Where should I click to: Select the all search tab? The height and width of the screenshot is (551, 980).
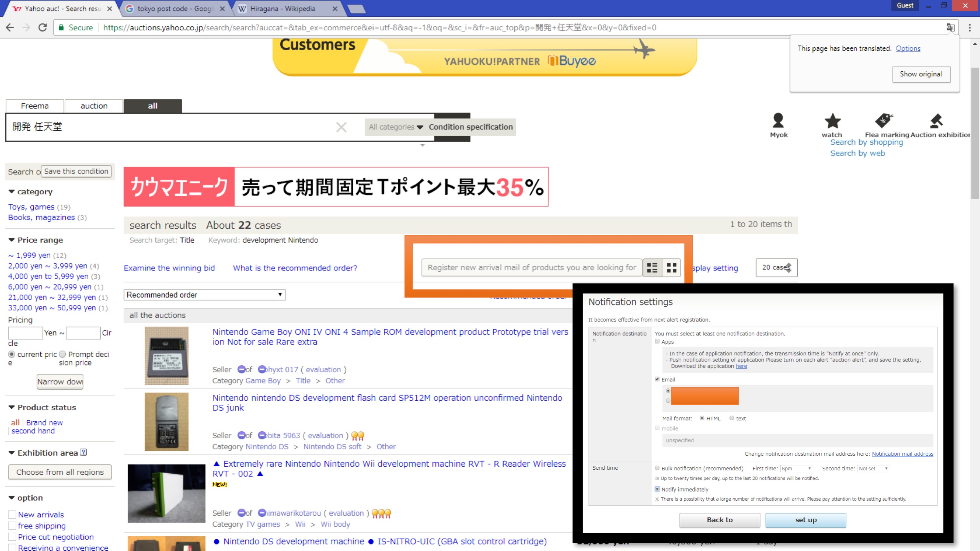[153, 106]
